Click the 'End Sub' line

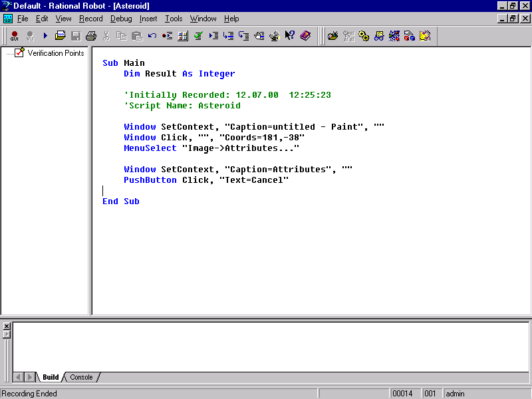(121, 201)
